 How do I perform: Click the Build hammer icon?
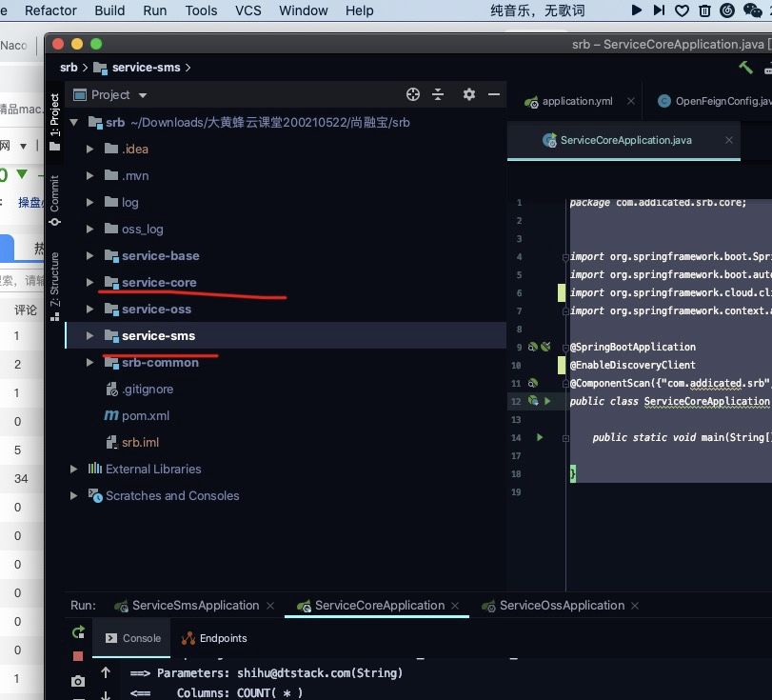coord(745,68)
